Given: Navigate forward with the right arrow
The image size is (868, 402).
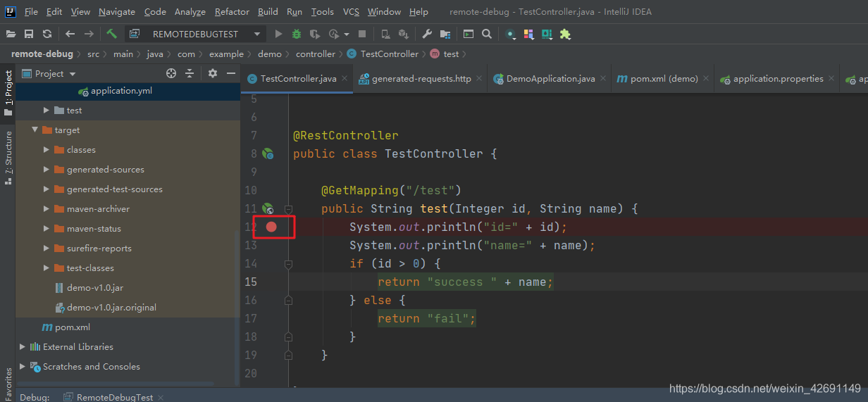Looking at the screenshot, I should coord(89,34).
